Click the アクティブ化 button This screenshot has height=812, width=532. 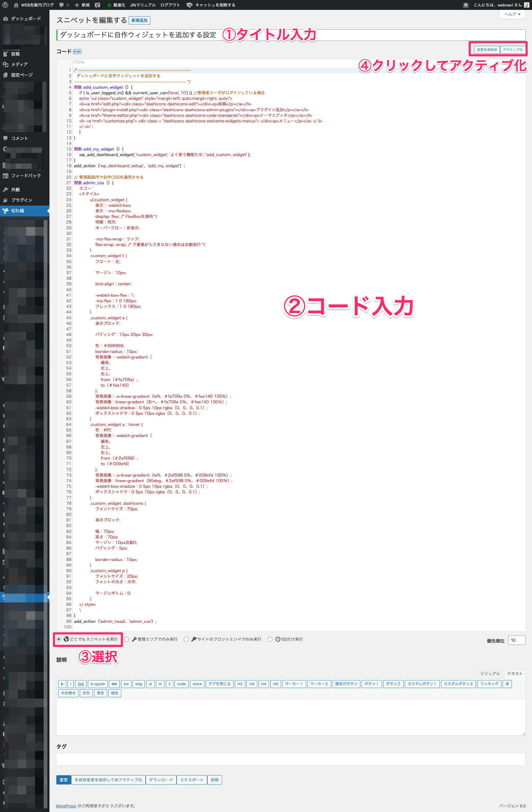(513, 50)
